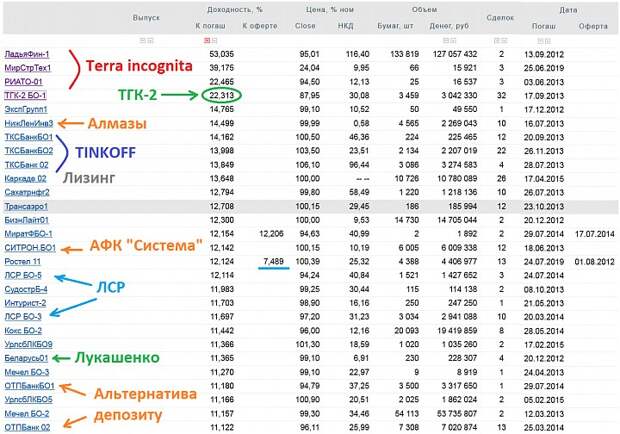The height and width of the screenshot is (434, 620).
Task: Click the first sort icon under Выпуск column
Action: 143,40
